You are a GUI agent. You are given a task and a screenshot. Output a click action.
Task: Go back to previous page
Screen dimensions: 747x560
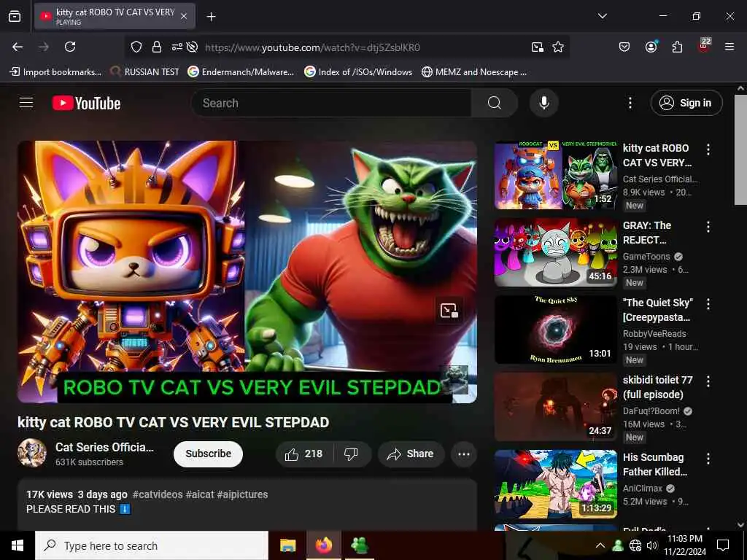coord(18,47)
